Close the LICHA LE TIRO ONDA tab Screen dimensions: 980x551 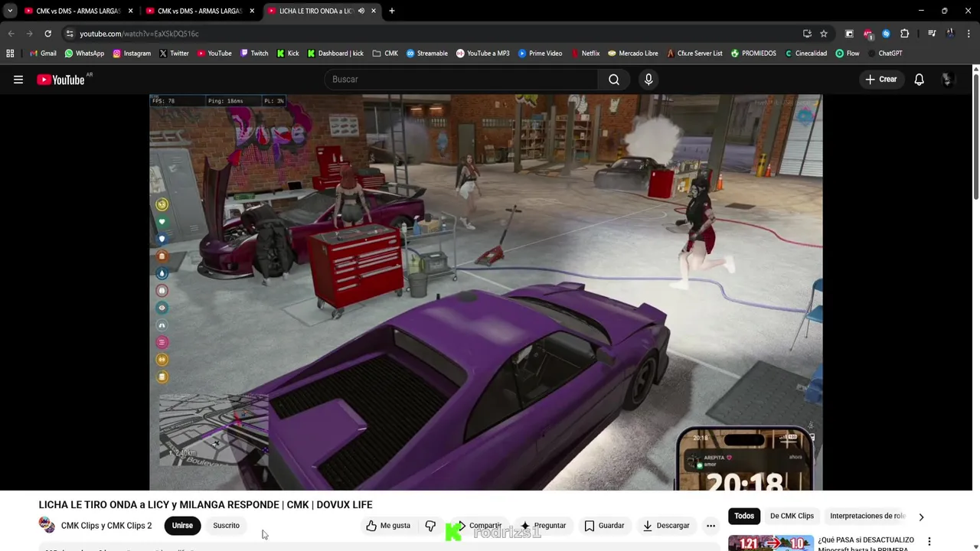(374, 11)
